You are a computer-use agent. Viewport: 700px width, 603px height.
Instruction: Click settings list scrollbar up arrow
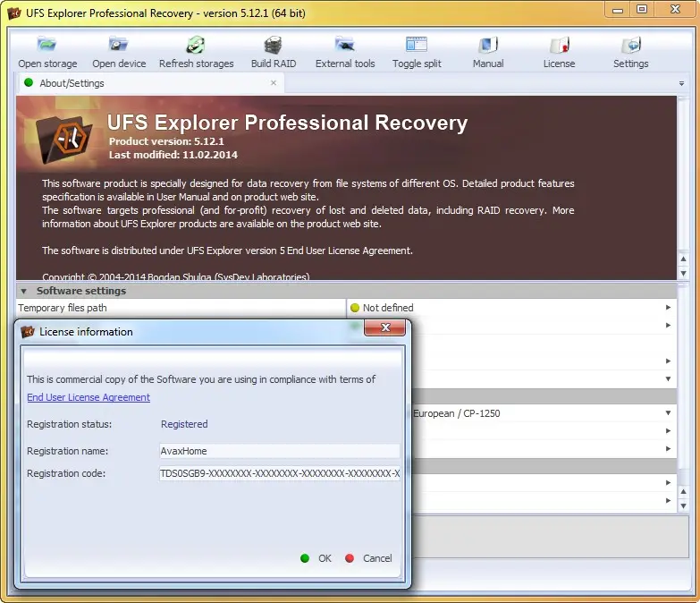pyautogui.click(x=684, y=491)
